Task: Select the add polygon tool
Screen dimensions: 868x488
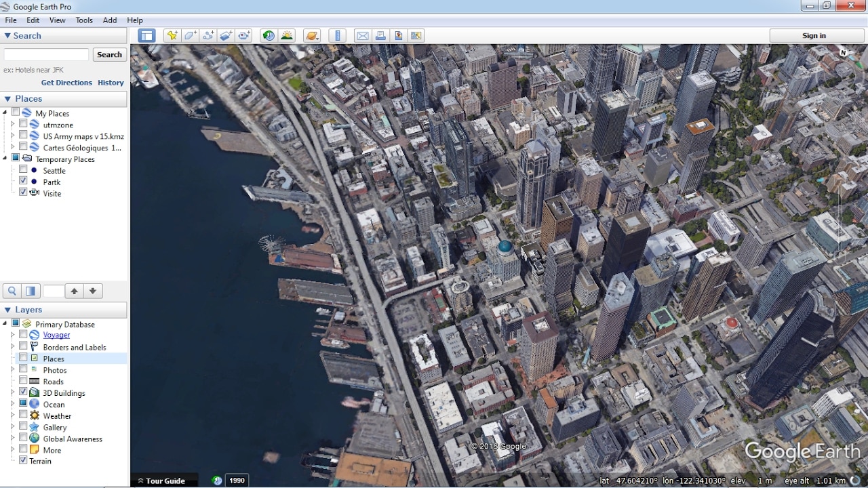Action: tap(191, 36)
